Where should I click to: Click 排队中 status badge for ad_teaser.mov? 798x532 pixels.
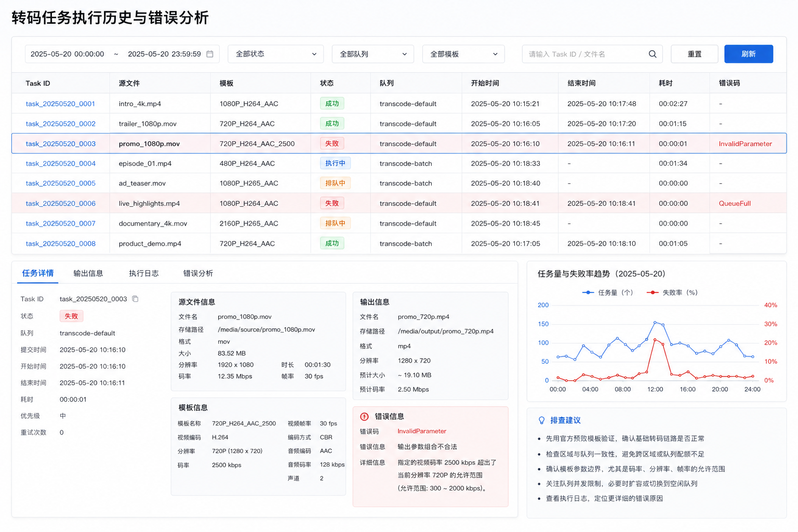coord(335,183)
